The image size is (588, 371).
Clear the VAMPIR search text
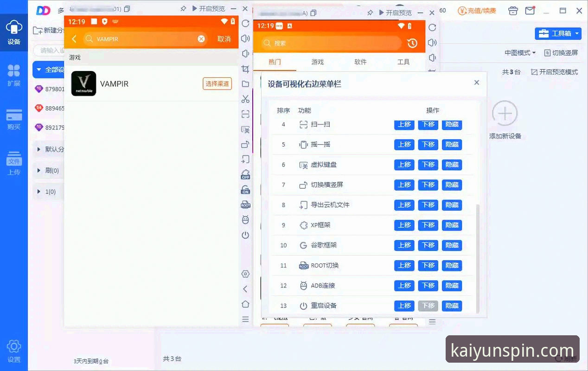click(x=201, y=39)
